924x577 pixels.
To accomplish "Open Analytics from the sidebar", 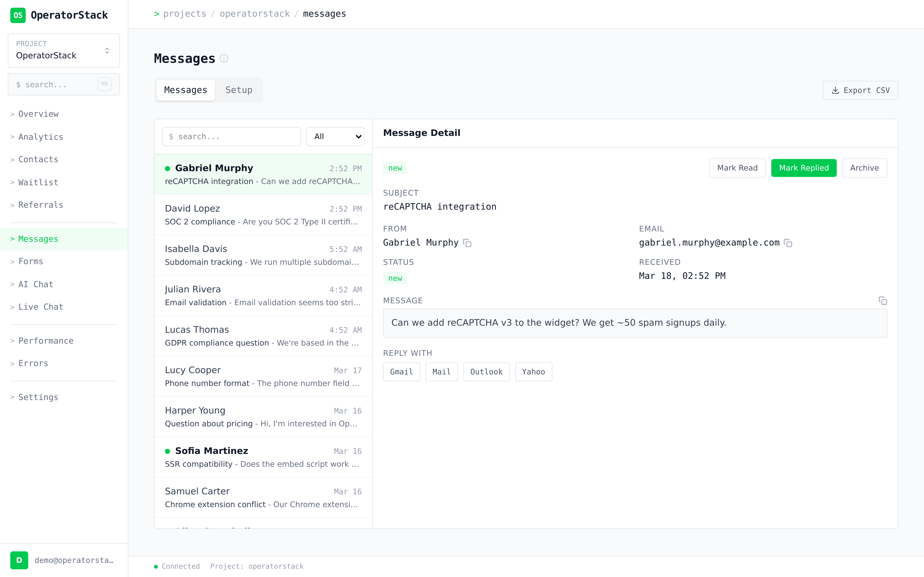I will (40, 137).
